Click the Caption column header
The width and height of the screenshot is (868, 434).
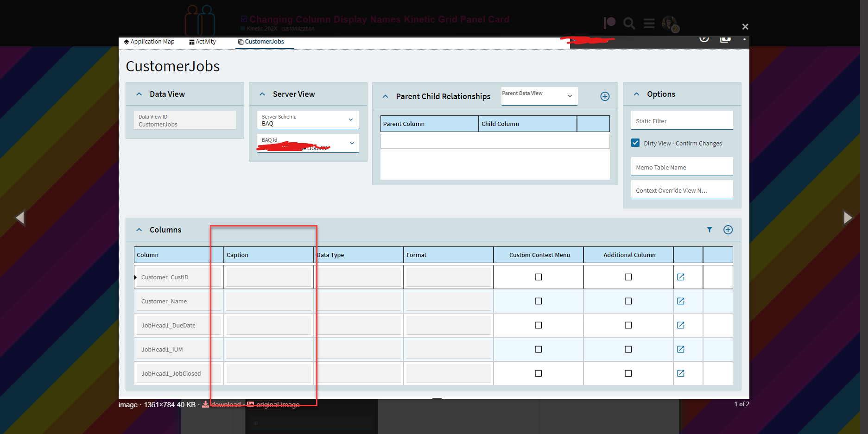[x=269, y=255]
